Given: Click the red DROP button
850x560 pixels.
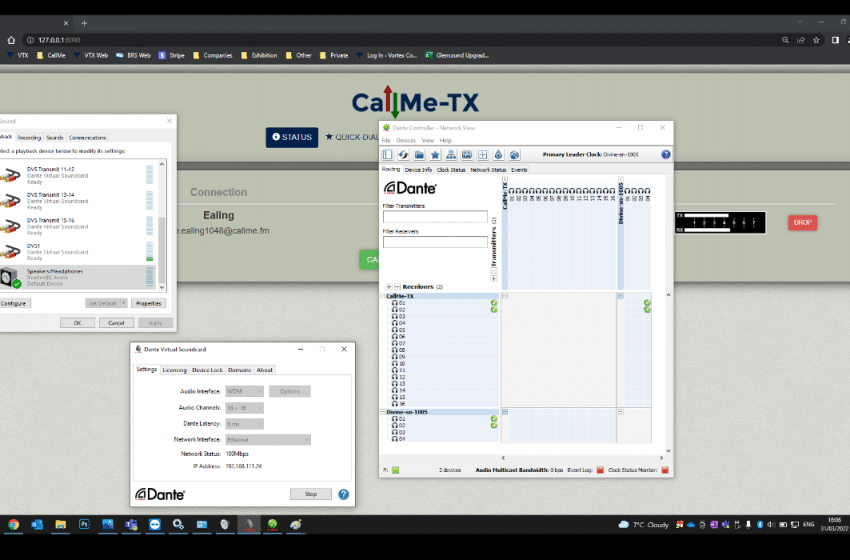Looking at the screenshot, I should (x=802, y=223).
